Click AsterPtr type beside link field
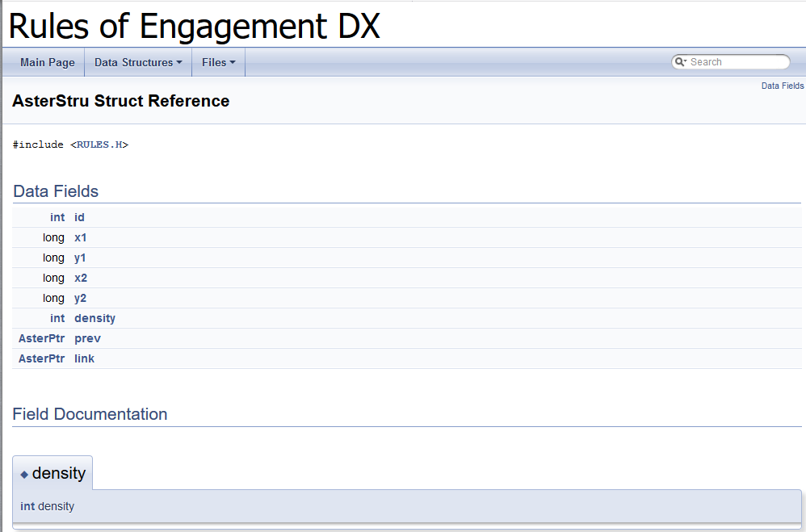 [41, 358]
